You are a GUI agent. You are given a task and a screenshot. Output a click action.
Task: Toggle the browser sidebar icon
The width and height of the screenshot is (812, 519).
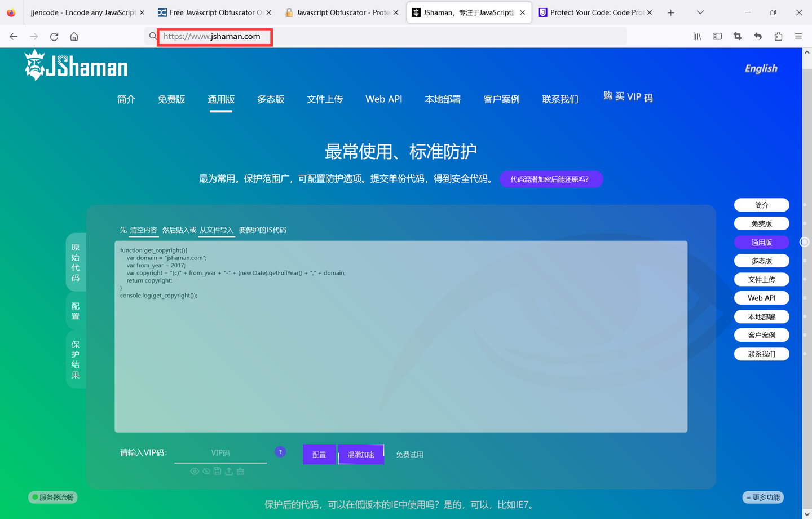tap(717, 36)
